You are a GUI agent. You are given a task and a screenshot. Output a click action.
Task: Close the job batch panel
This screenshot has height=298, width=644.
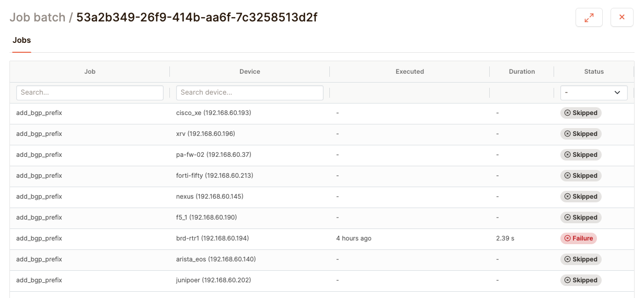622,17
